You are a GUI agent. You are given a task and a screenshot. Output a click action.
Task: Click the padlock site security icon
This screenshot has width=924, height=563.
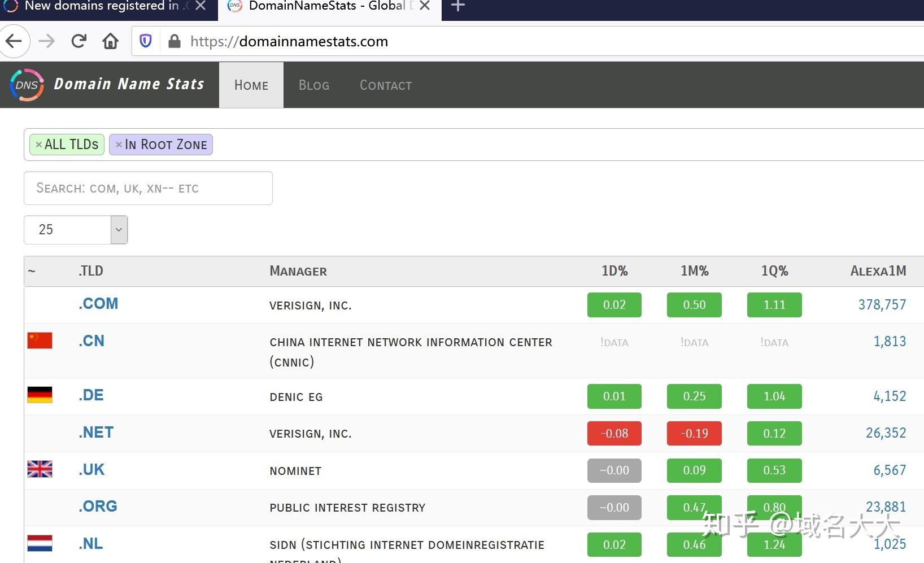[x=175, y=41]
